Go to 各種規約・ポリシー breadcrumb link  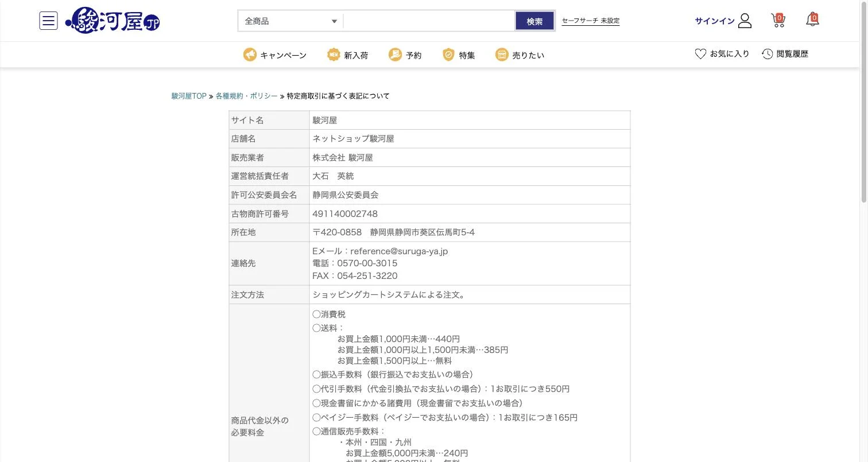point(246,96)
